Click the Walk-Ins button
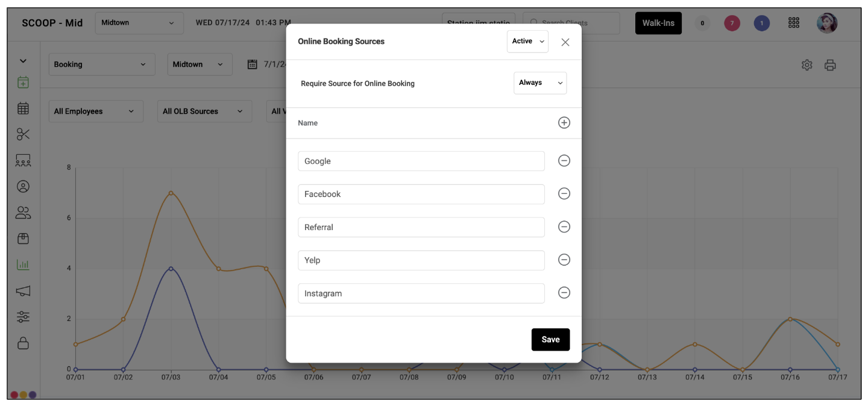 pyautogui.click(x=658, y=23)
